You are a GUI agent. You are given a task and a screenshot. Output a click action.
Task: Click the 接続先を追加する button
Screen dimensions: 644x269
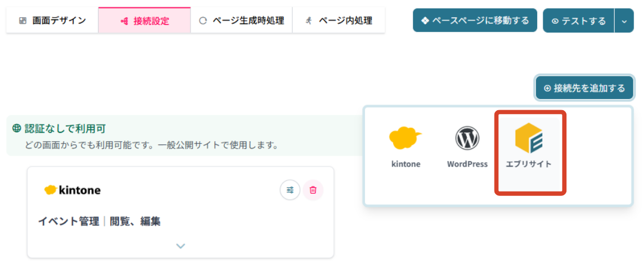click(x=584, y=88)
